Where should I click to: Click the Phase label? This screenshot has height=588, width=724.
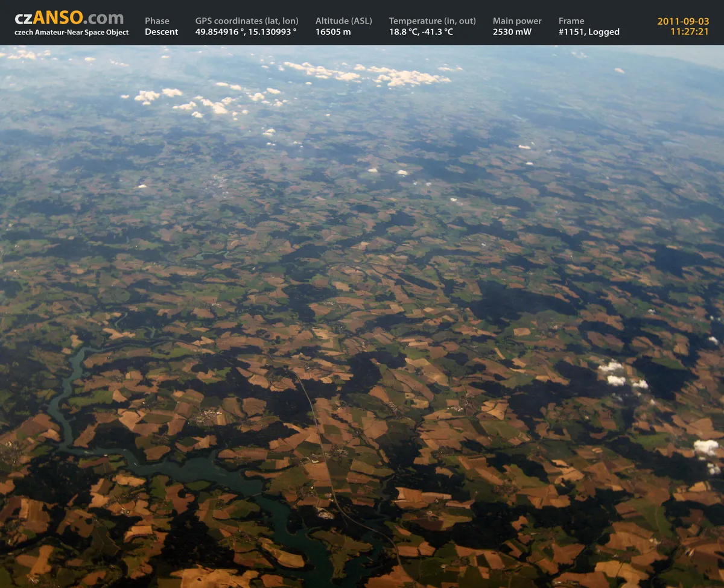[x=157, y=21]
